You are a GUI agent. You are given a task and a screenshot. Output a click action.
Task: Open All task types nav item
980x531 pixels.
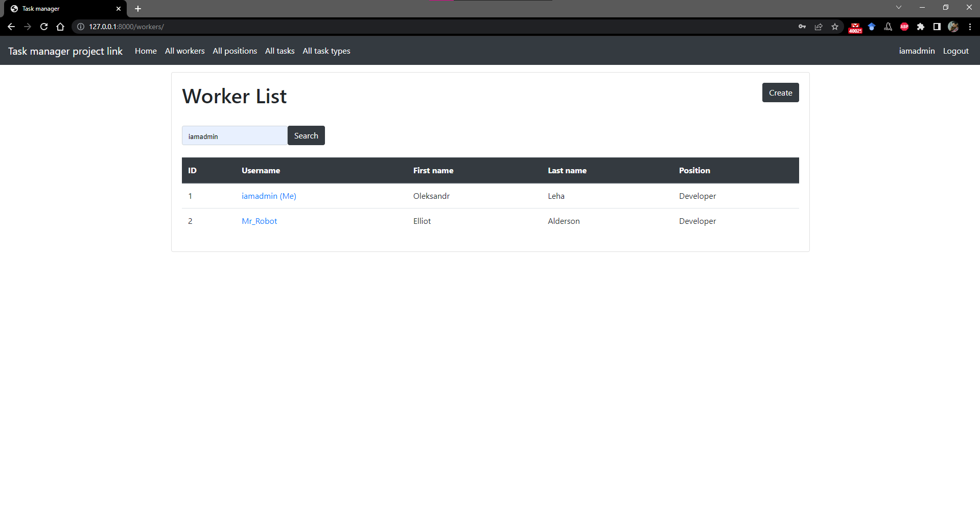[326, 51]
